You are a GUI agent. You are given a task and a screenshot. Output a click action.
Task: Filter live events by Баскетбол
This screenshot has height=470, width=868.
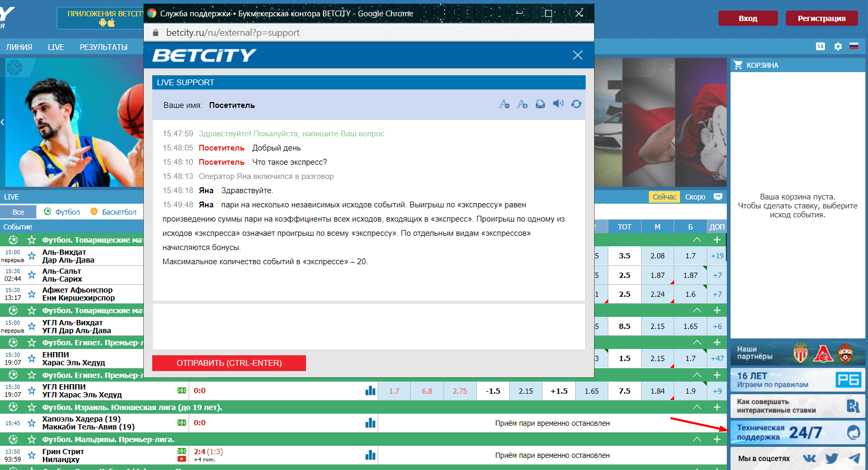click(113, 212)
